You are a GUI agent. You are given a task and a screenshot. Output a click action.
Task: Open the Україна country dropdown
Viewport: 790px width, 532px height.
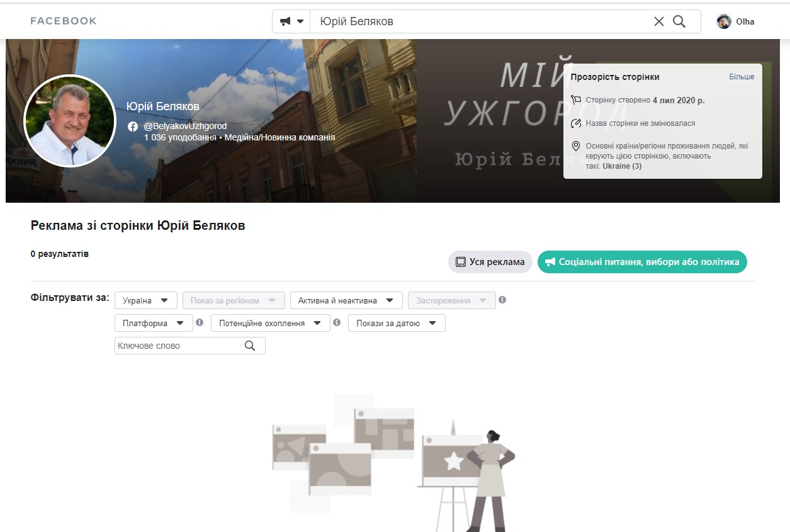click(146, 300)
